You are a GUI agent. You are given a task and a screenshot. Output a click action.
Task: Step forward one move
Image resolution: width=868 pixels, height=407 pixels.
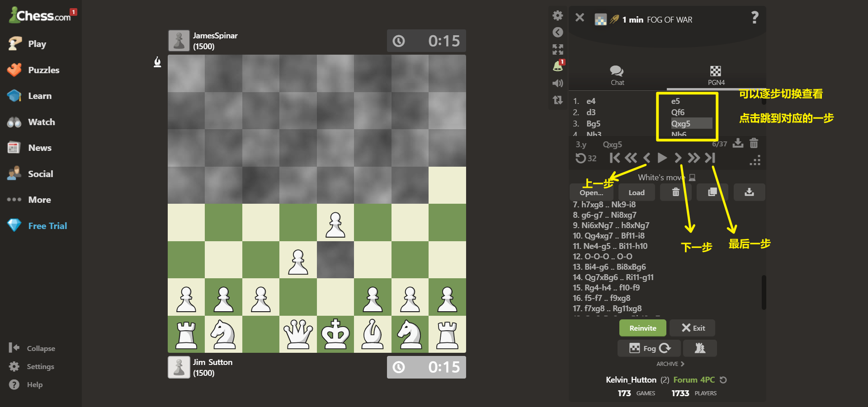coord(678,158)
